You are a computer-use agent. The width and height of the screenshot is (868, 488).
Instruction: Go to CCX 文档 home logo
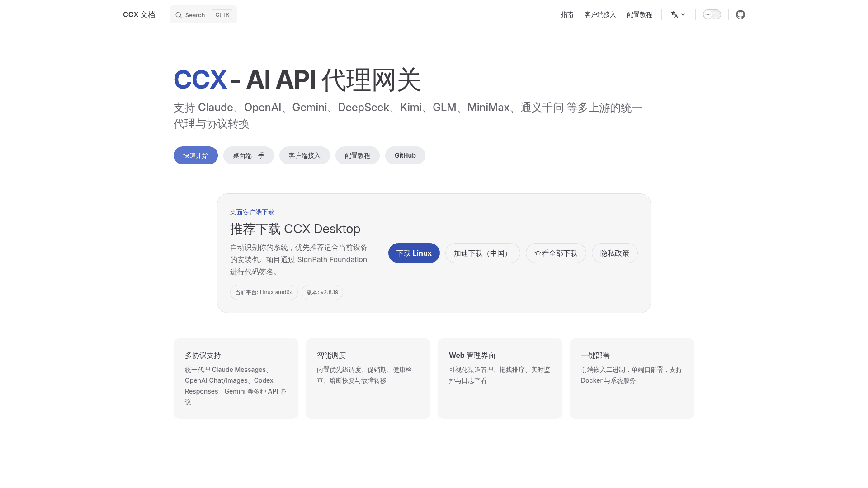point(139,14)
